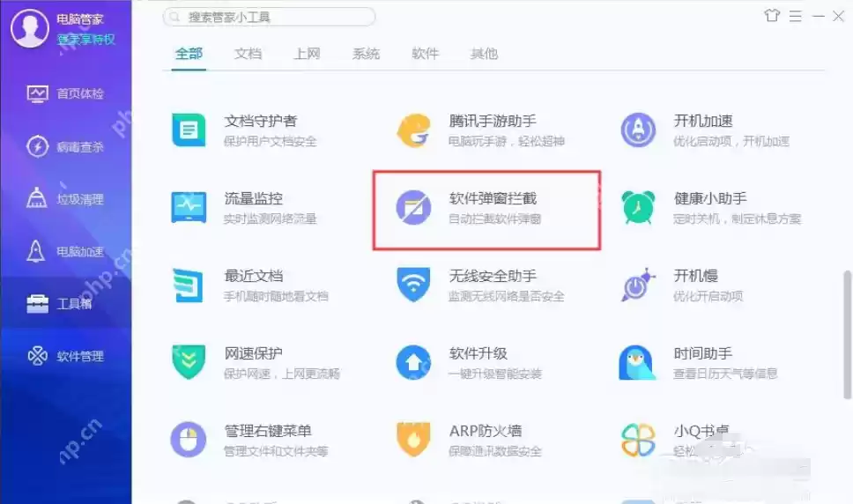The height and width of the screenshot is (504, 853).
Task: Click the user avatar in sidebar
Action: point(29,27)
